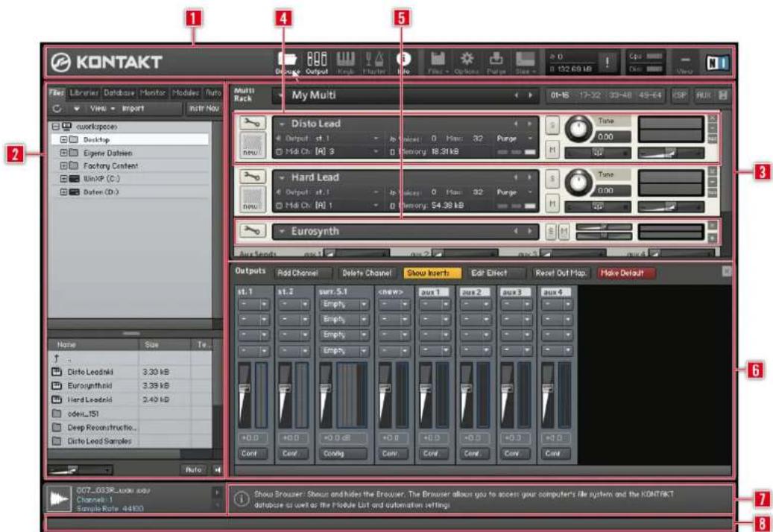773x532 pixels.
Task: Open the Master editor metronome icon
Action: [x=374, y=63]
